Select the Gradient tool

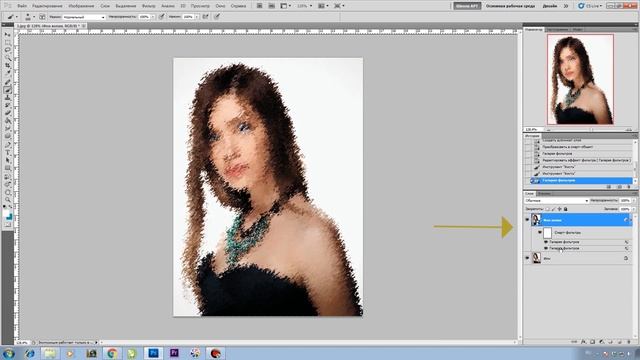pyautogui.click(x=8, y=120)
